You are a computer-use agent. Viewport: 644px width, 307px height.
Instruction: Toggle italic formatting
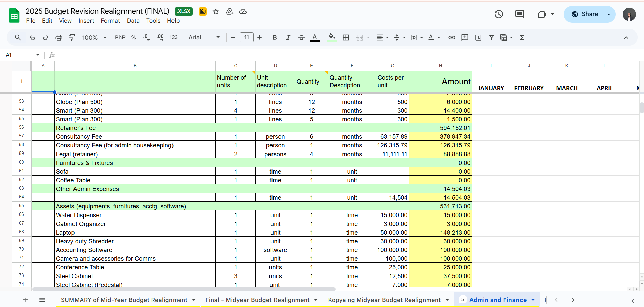tap(288, 38)
